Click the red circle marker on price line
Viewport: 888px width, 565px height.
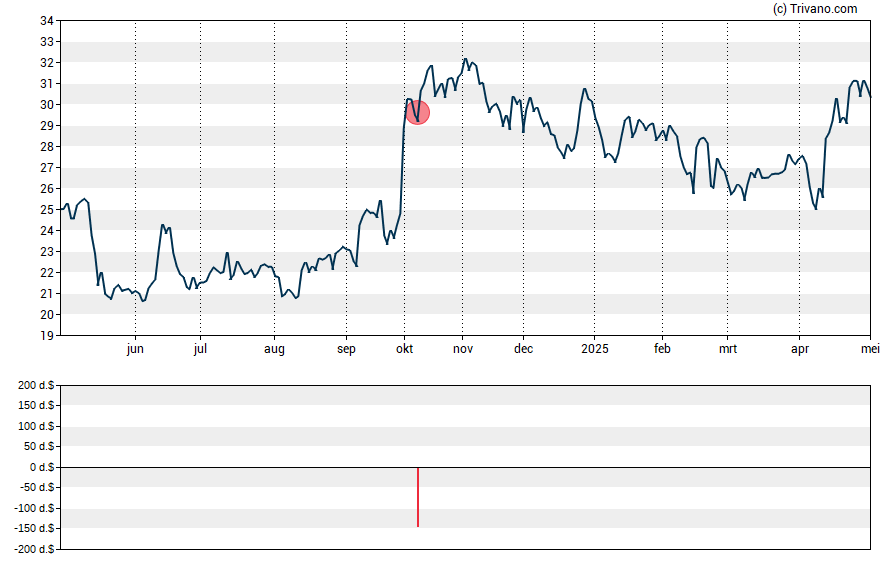pos(418,113)
